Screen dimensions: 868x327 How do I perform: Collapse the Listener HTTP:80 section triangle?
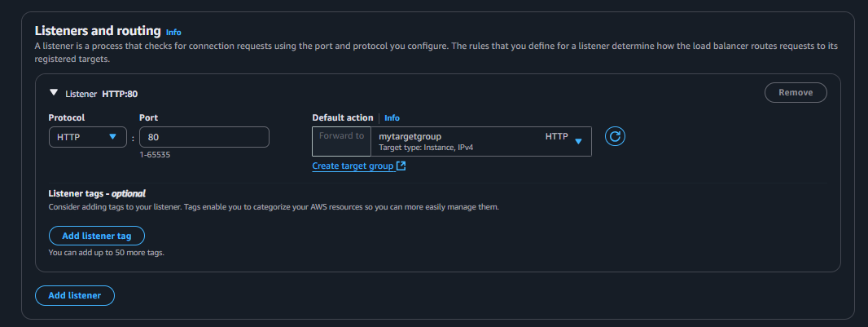(x=54, y=93)
